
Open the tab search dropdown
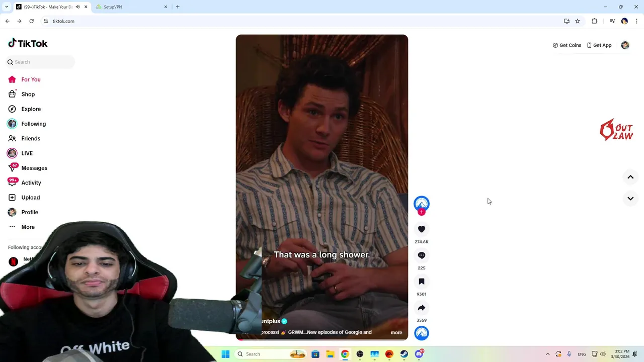pyautogui.click(x=7, y=7)
